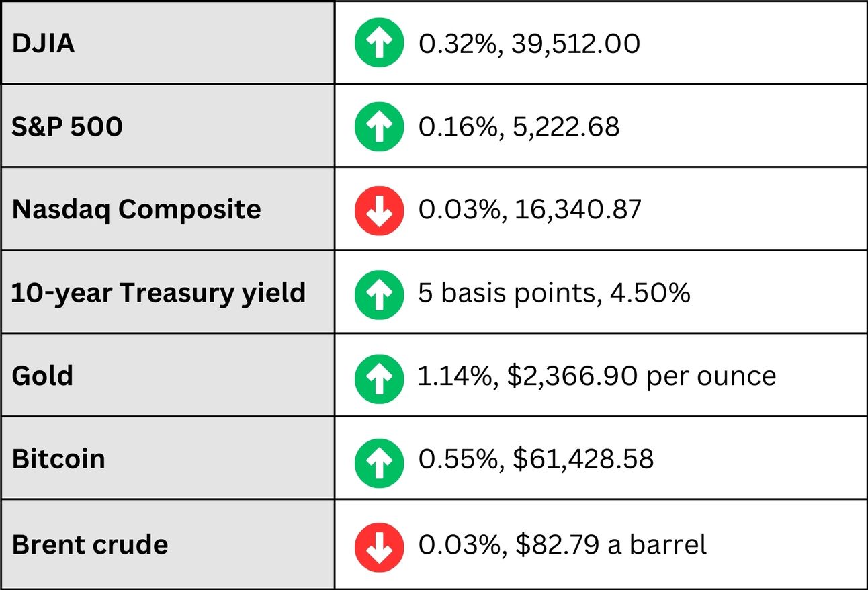The image size is (868, 590).
Task: Click the green up arrow beside DJIA
Action: point(379,44)
